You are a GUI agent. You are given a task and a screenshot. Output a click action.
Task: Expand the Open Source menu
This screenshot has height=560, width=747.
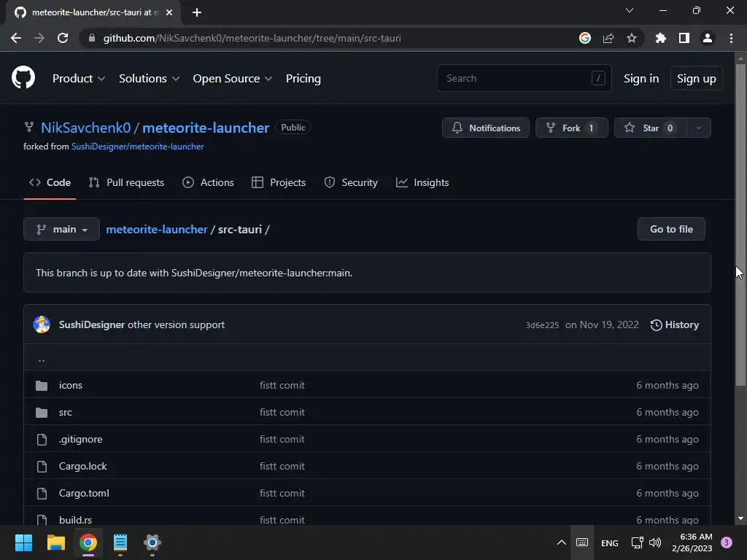pyautogui.click(x=233, y=78)
